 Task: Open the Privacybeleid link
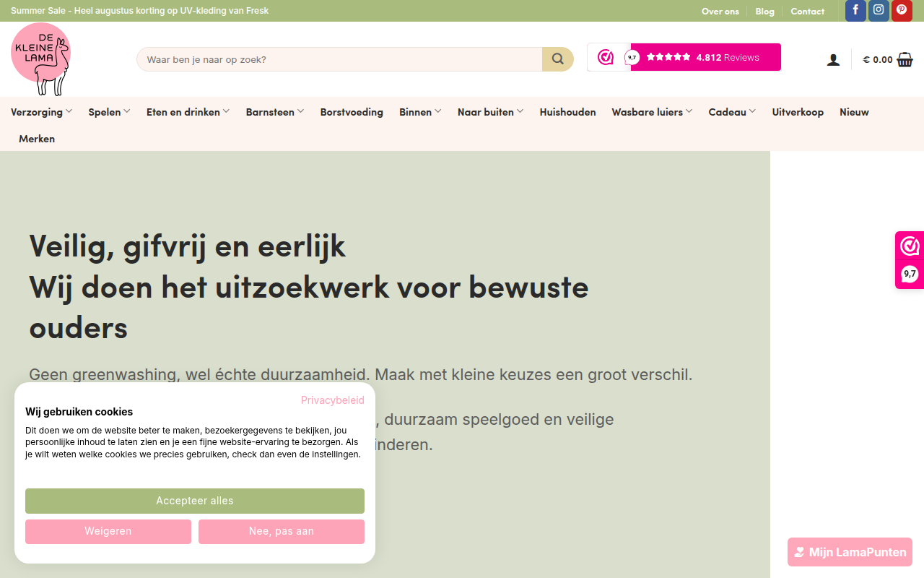coord(333,400)
